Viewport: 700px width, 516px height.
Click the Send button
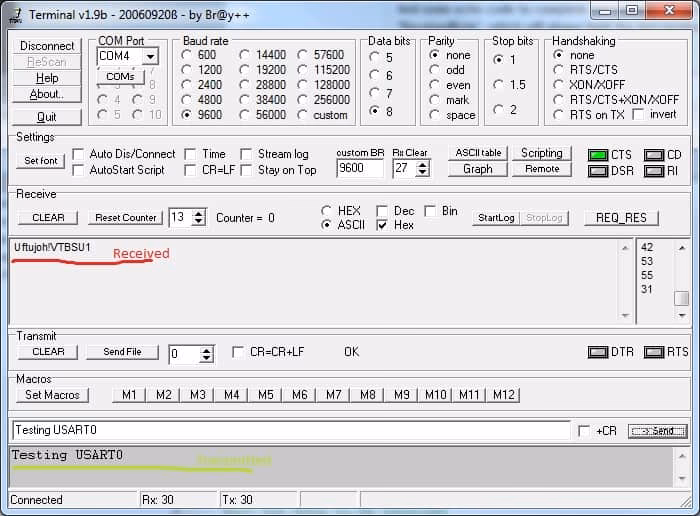point(658,431)
